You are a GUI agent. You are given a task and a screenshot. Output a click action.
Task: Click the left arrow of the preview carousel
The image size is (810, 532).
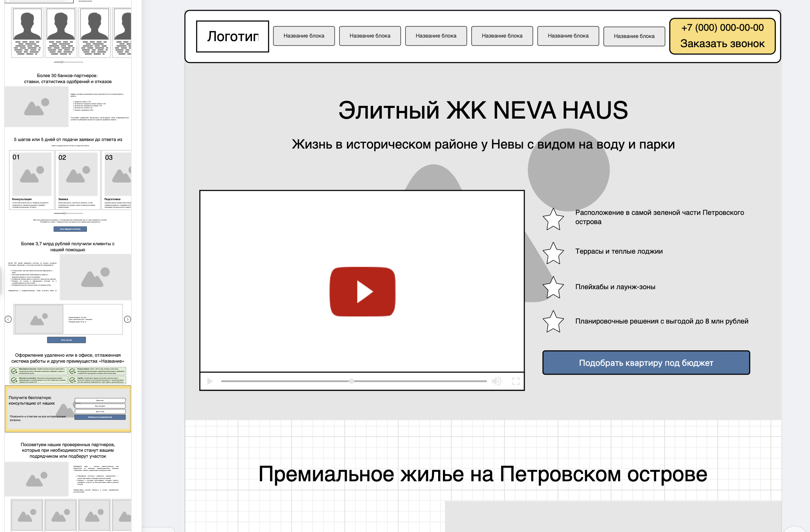tap(8, 319)
